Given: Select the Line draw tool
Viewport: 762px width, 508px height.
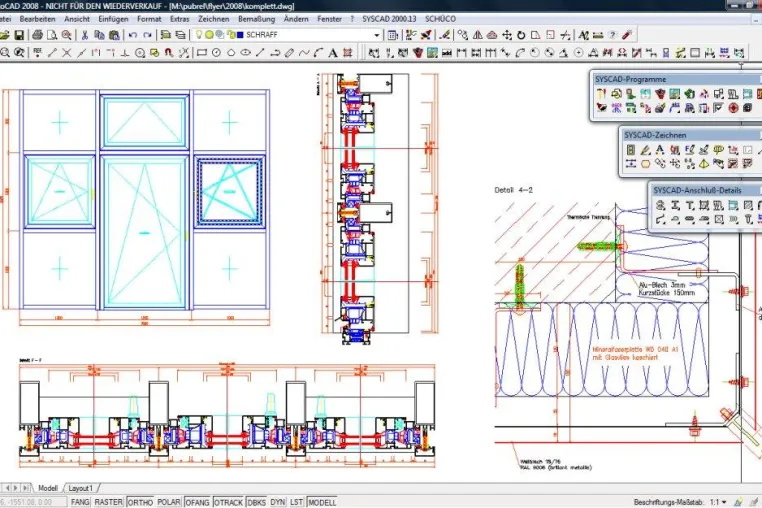Looking at the screenshot, I should [x=260, y=53].
